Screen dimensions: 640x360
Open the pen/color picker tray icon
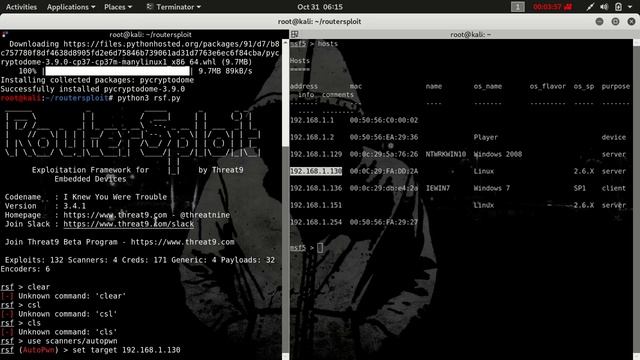[x=590, y=7]
